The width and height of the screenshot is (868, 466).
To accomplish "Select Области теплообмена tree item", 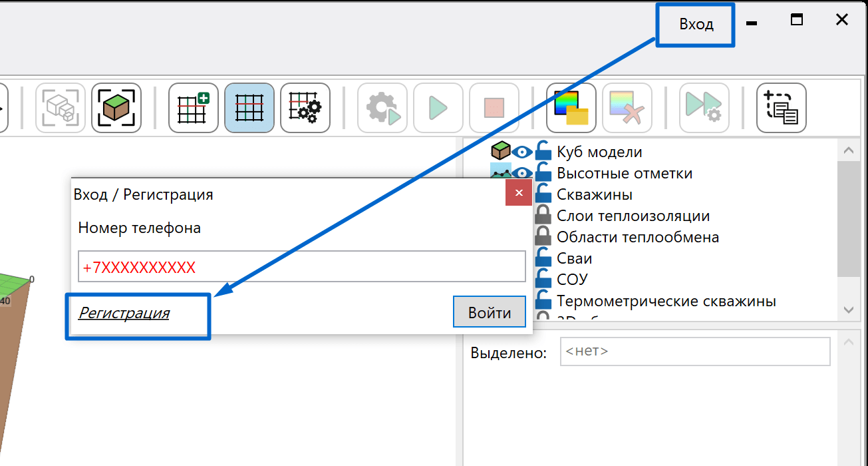I will 638,237.
